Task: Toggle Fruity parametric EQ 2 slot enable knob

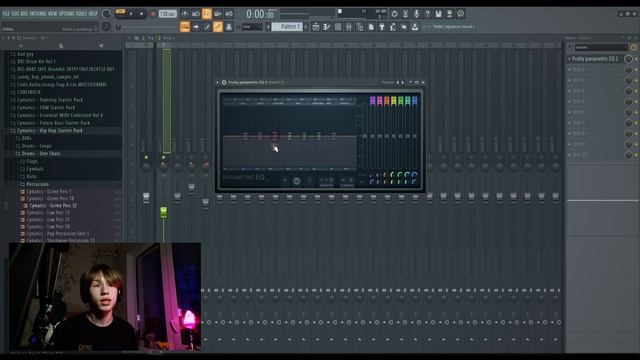Action: click(629, 59)
